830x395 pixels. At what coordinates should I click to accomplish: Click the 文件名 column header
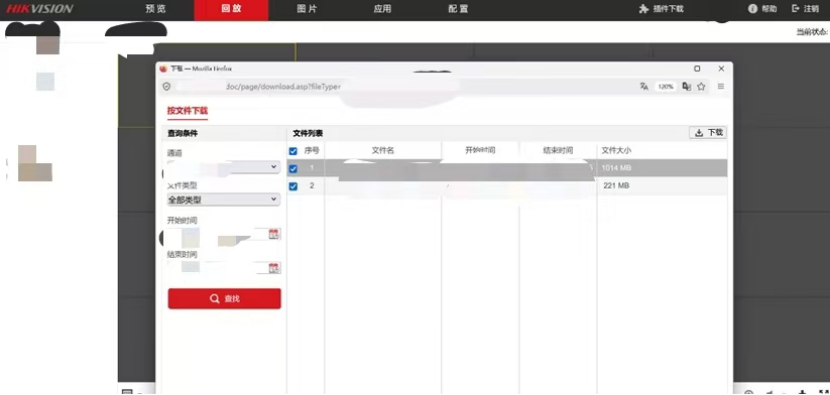click(383, 150)
